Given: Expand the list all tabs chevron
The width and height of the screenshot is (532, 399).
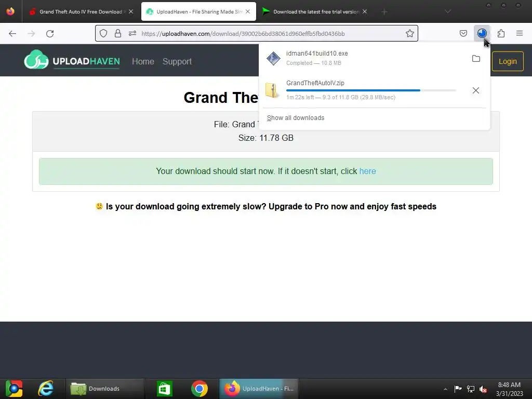Looking at the screenshot, I should click(x=448, y=11).
